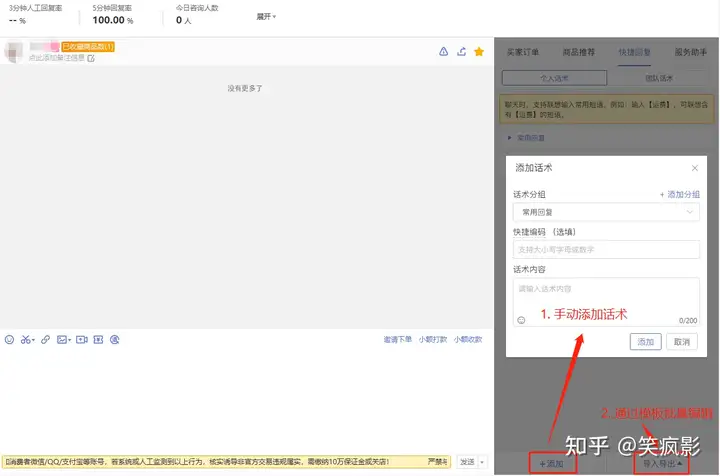Switch to 快捷回复 tab
720x476 pixels.
point(635,52)
